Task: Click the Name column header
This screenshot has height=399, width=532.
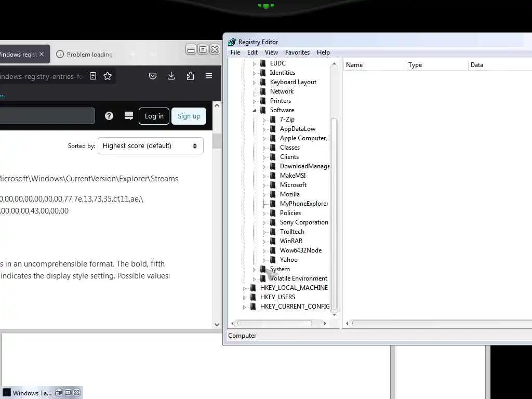Action: (375, 65)
